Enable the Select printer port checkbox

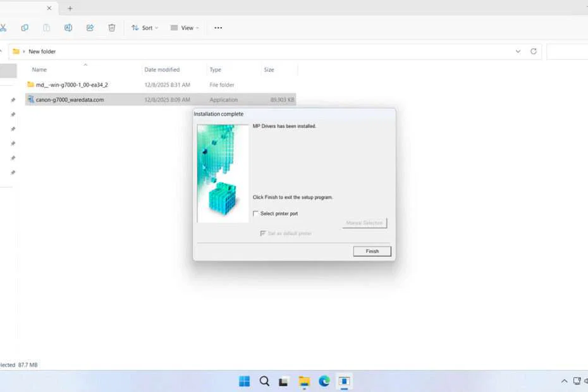pos(255,214)
